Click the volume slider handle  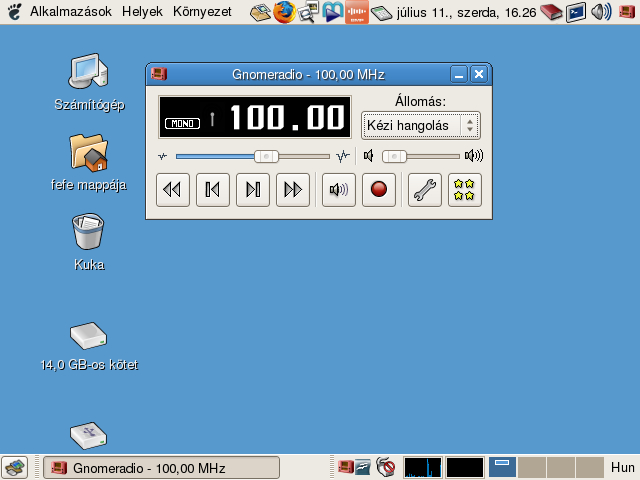[x=396, y=156]
